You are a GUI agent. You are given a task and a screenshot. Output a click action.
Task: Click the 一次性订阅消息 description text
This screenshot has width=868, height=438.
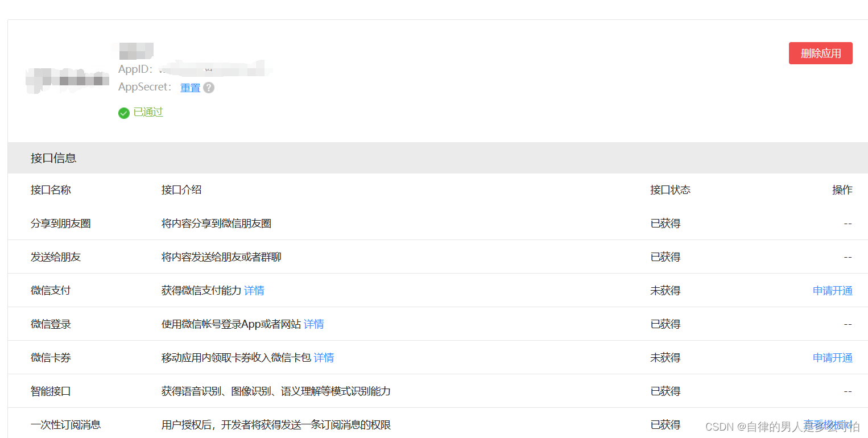tap(276, 425)
